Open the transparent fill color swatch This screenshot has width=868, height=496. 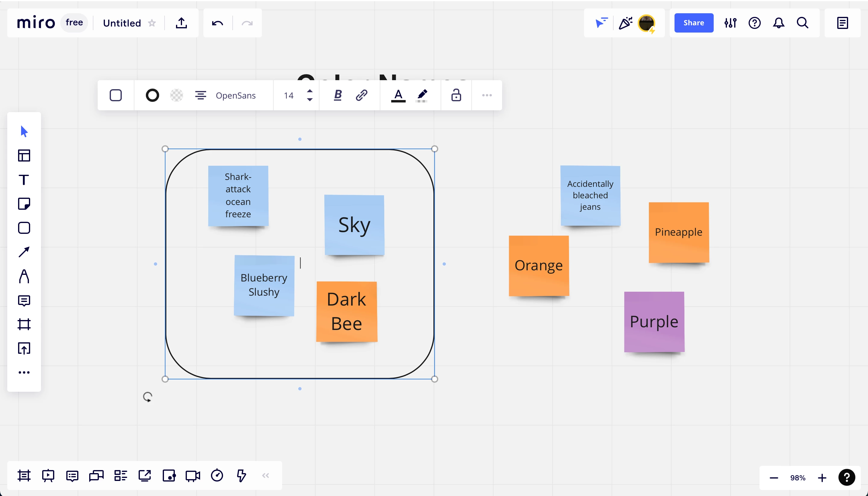click(x=176, y=95)
